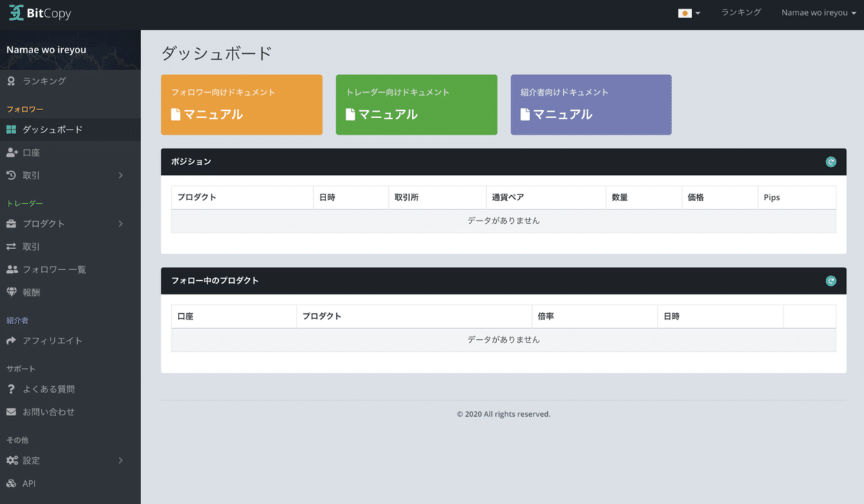Open ランキング in the top navigation
Image resolution: width=864 pixels, height=504 pixels.
pyautogui.click(x=741, y=12)
